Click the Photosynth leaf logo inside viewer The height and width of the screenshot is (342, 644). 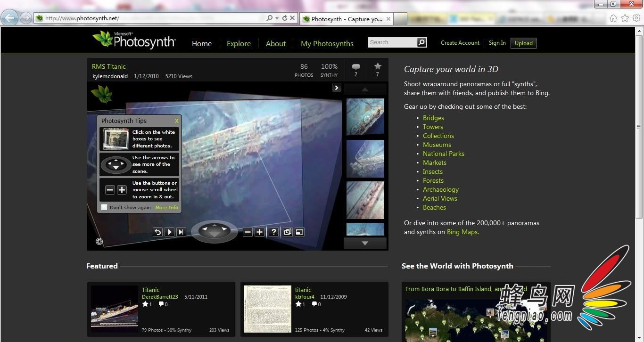[102, 94]
